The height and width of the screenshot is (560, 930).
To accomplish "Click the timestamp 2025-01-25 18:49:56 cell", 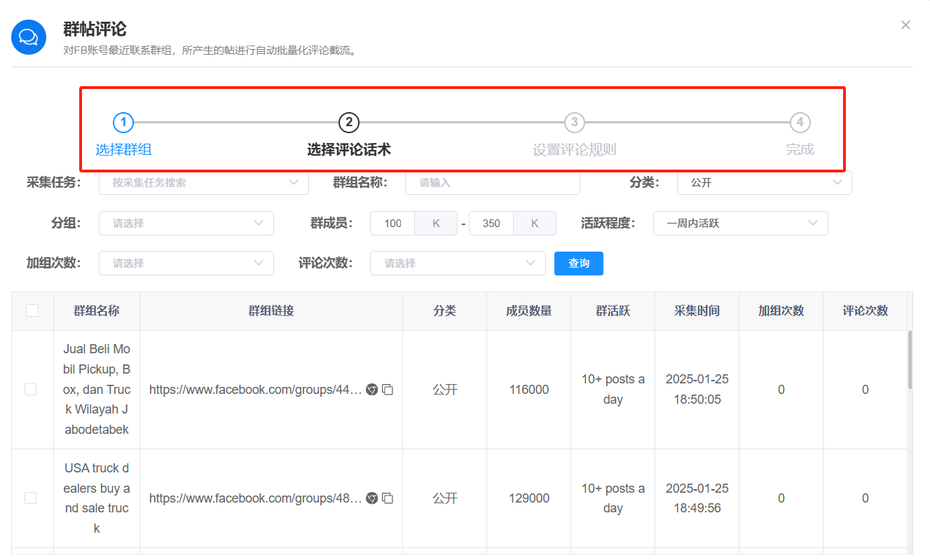I will 697,498.
